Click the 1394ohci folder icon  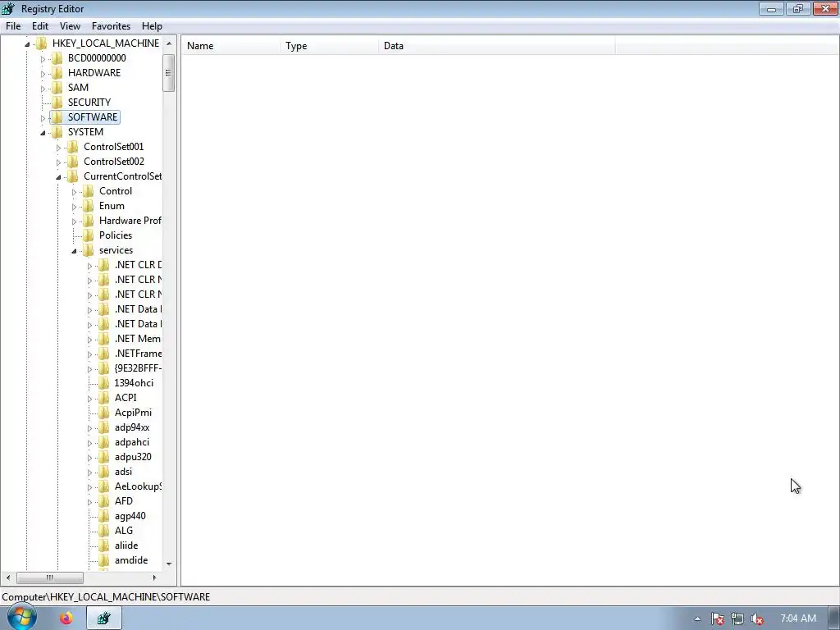pos(104,383)
